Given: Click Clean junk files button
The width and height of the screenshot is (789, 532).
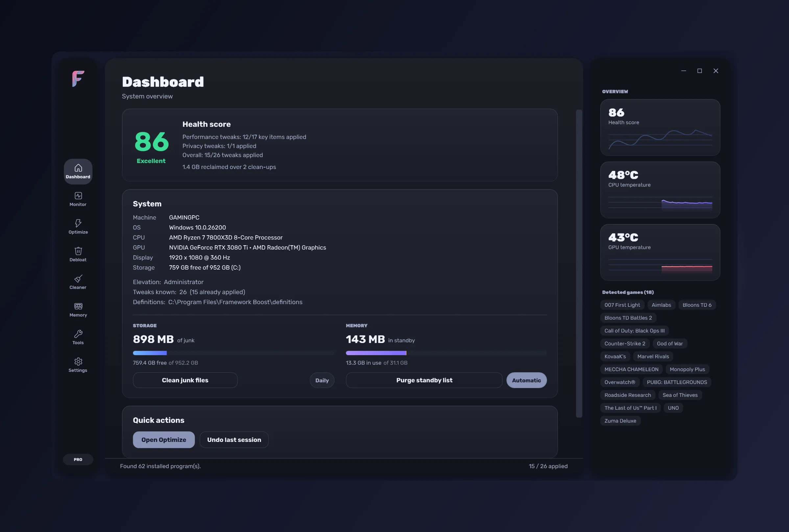Looking at the screenshot, I should tap(185, 380).
